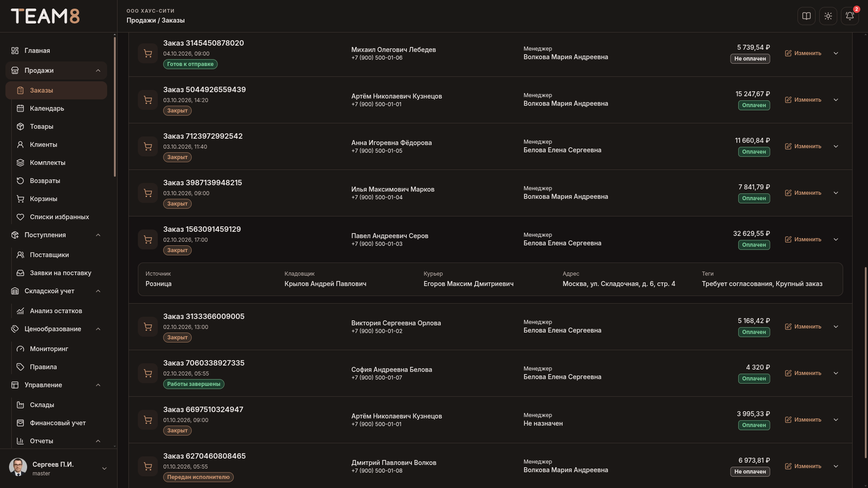Click the Клиенты person icon
The height and width of the screenshot is (488, 868).
(x=20, y=145)
